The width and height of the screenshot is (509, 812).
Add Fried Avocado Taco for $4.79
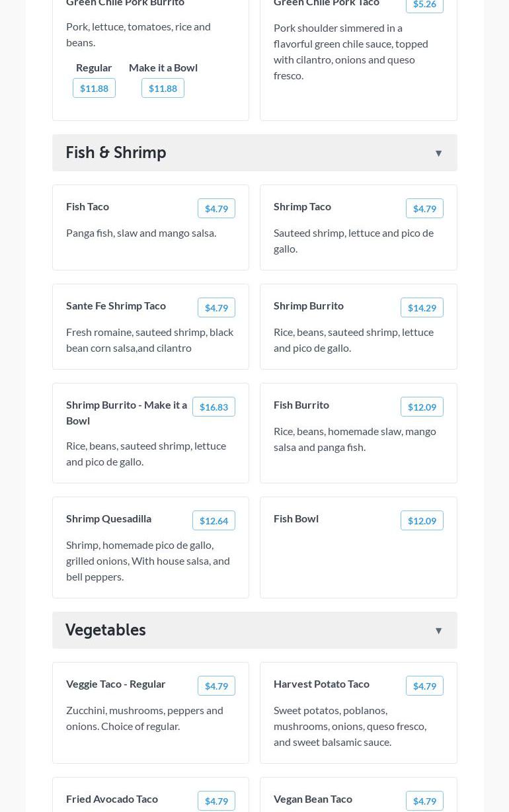(x=216, y=801)
